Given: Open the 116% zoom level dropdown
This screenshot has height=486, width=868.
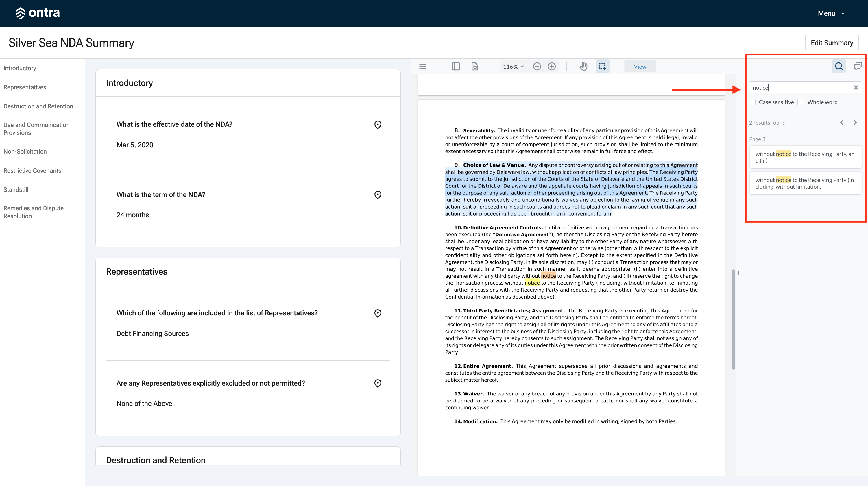Looking at the screenshot, I should 513,67.
